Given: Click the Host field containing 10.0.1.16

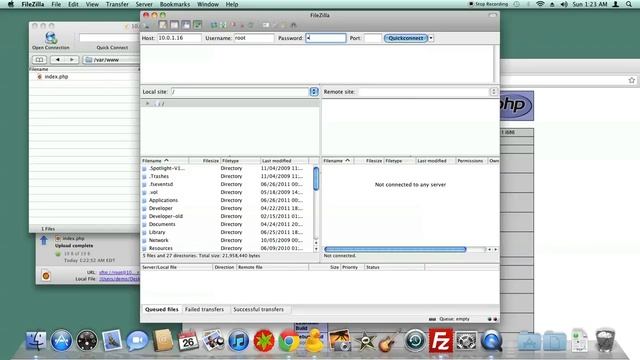Looking at the screenshot, I should 179,38.
